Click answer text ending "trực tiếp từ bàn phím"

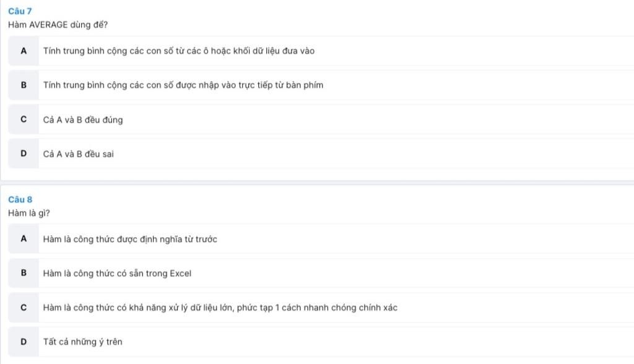[183, 85]
